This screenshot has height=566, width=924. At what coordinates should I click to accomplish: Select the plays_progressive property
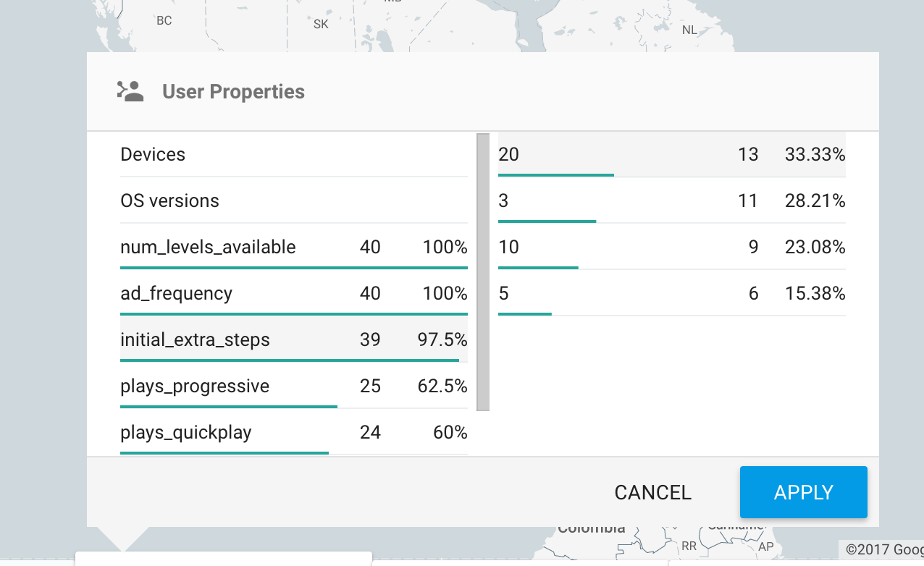click(x=196, y=386)
